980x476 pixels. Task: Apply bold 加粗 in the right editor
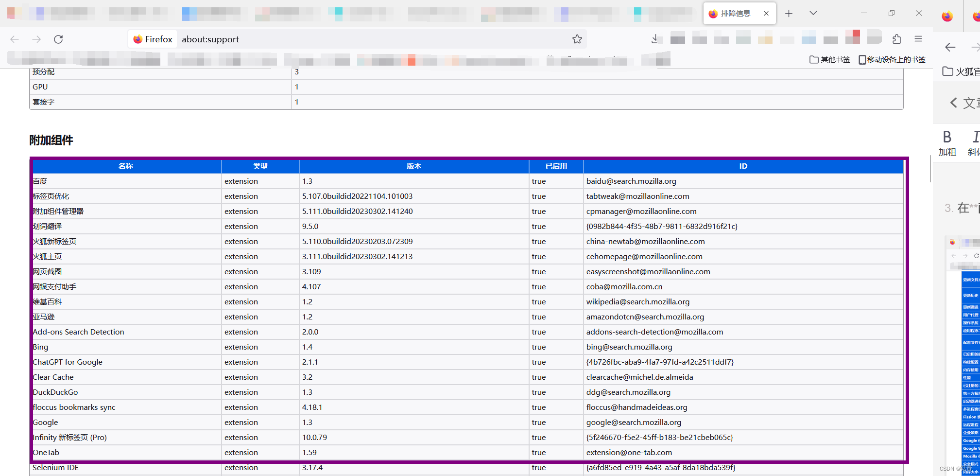[x=947, y=143]
